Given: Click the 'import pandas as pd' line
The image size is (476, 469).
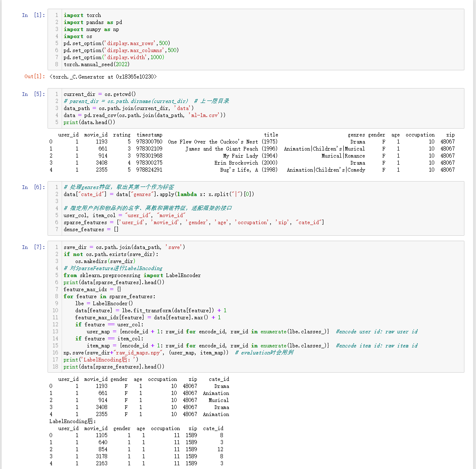Looking at the screenshot, I should pyautogui.click(x=93, y=22).
